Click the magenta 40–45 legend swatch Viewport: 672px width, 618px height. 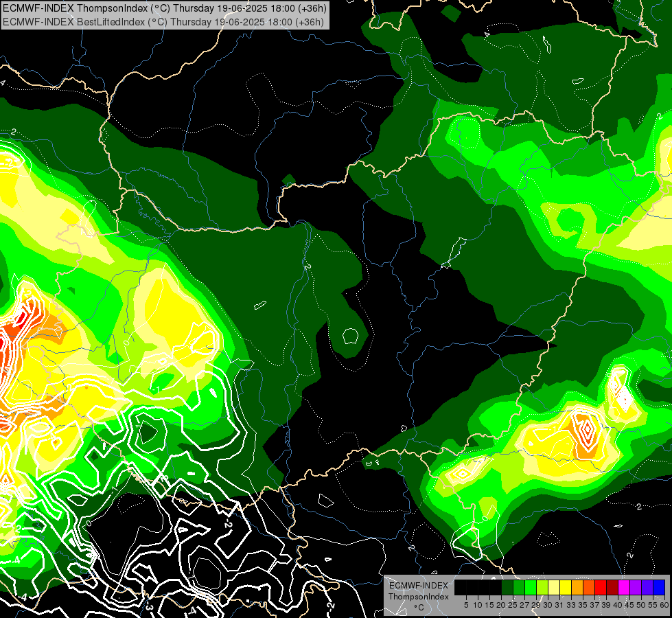[x=624, y=587]
